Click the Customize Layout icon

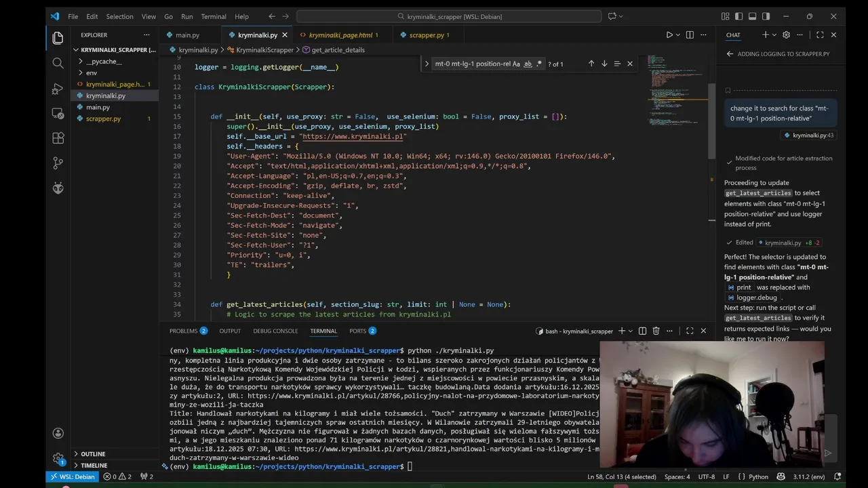click(726, 16)
